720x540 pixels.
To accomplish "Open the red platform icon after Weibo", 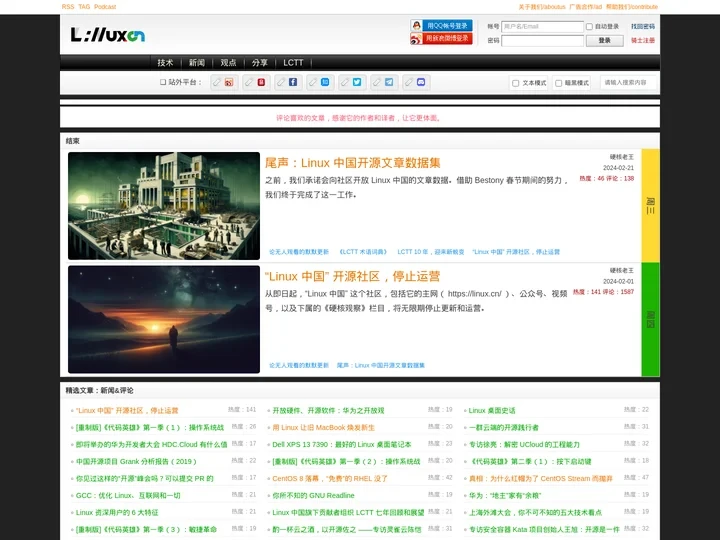I will [261, 82].
